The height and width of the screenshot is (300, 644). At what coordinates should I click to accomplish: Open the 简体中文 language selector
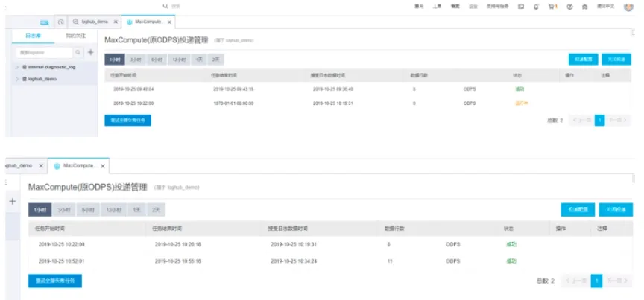(605, 7)
